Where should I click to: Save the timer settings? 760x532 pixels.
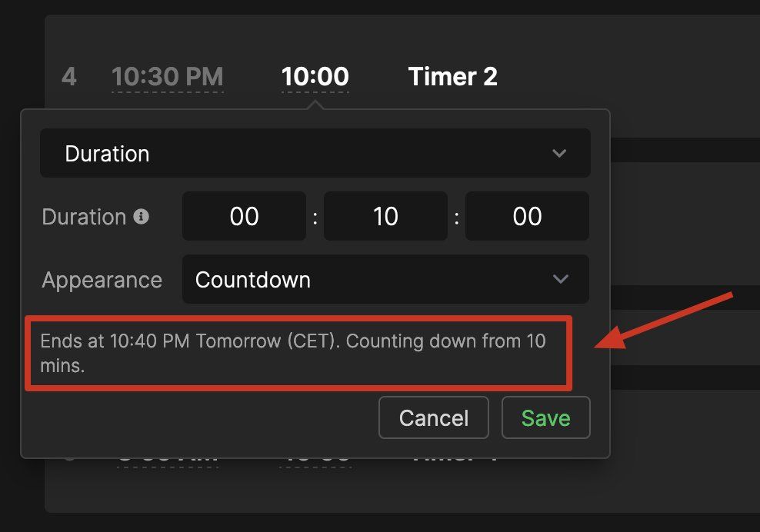(x=545, y=417)
